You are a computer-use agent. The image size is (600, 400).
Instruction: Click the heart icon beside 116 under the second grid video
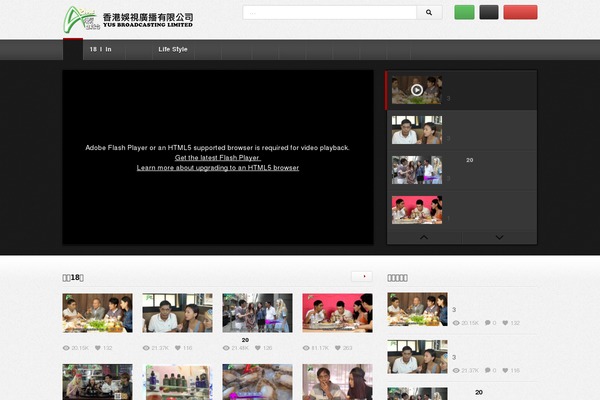[178, 348]
